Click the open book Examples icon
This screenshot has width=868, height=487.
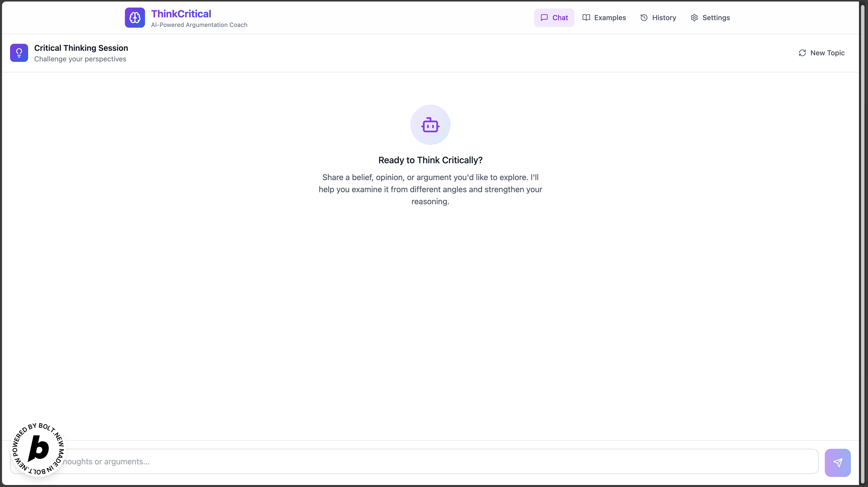586,18
